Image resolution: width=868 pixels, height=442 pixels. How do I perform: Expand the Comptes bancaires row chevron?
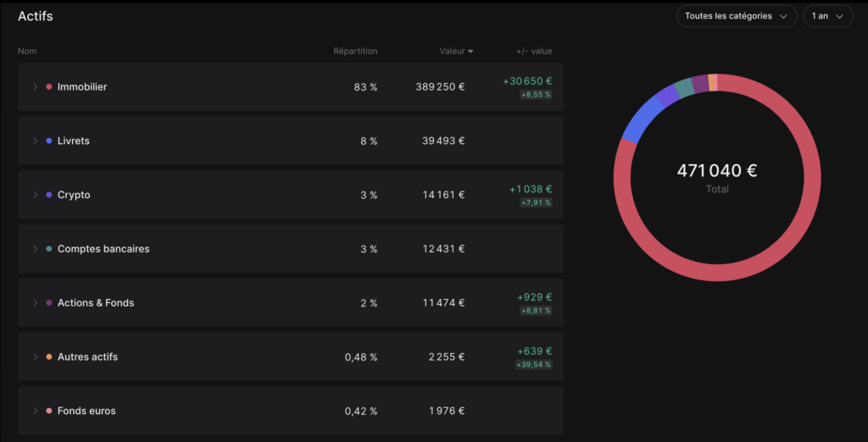[x=35, y=249]
